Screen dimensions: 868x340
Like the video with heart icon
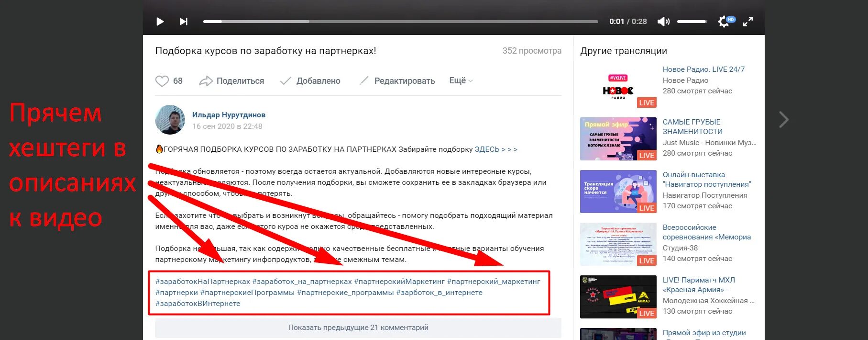click(x=162, y=81)
